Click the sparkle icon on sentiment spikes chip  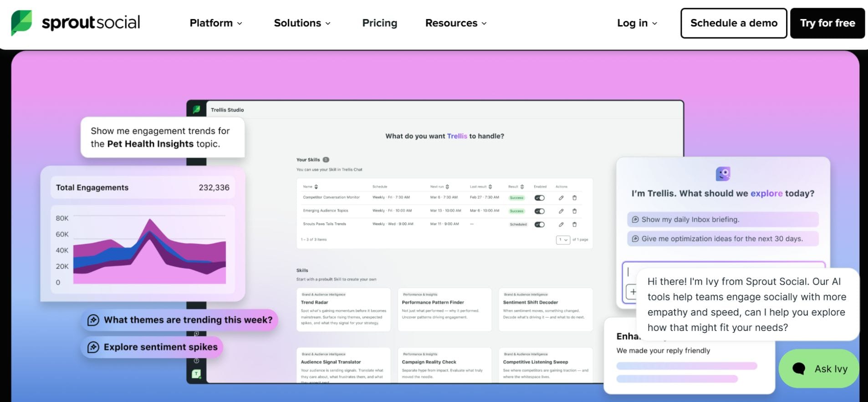(x=93, y=347)
